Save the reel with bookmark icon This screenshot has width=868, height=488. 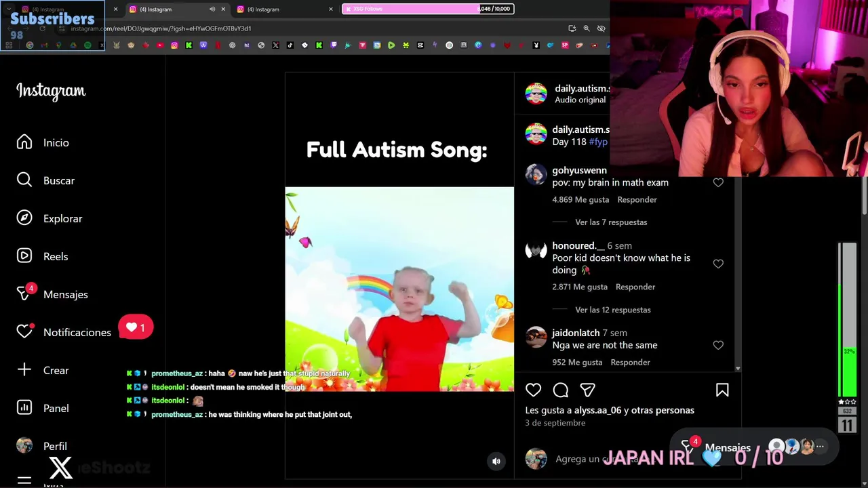722,390
